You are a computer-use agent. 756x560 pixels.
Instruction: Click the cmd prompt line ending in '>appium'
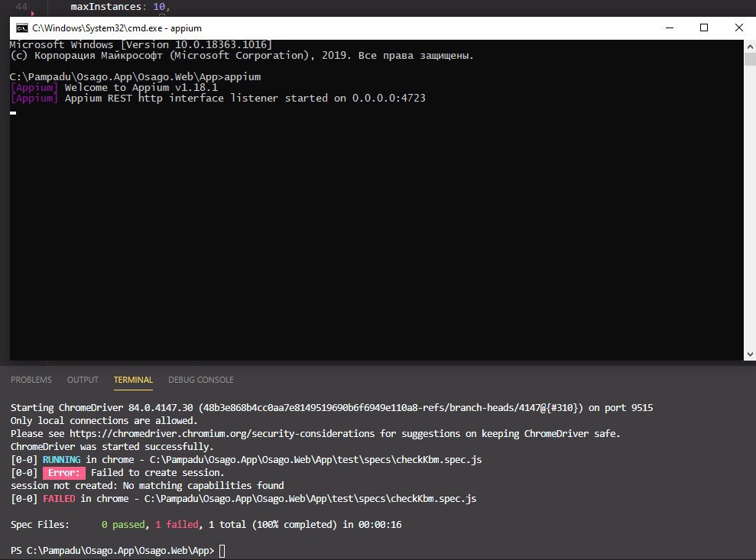click(135, 76)
